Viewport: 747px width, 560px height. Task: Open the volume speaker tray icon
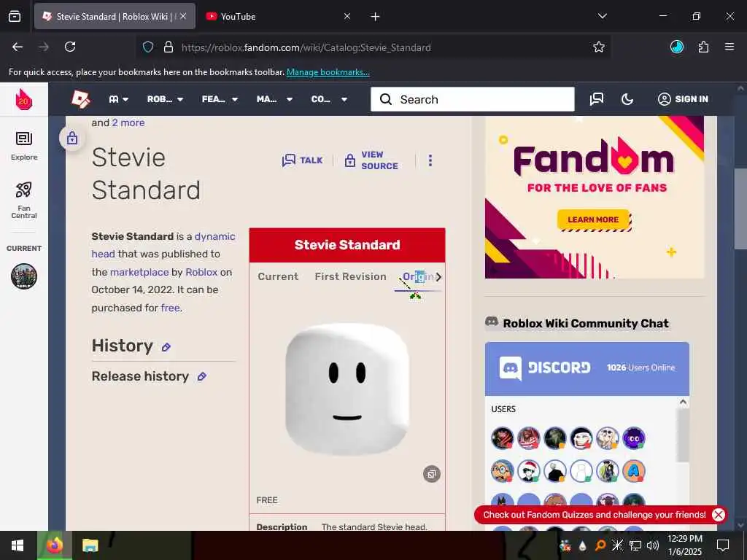tap(653, 545)
